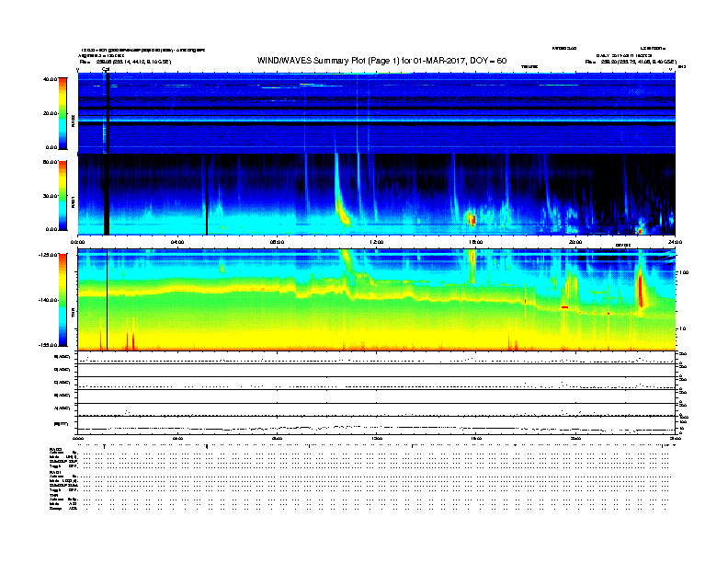Image resolution: width=728 pixels, height=563 pixels.
Task: Click the TNR color bar beside -125.00
Action: pyautogui.click(x=63, y=300)
